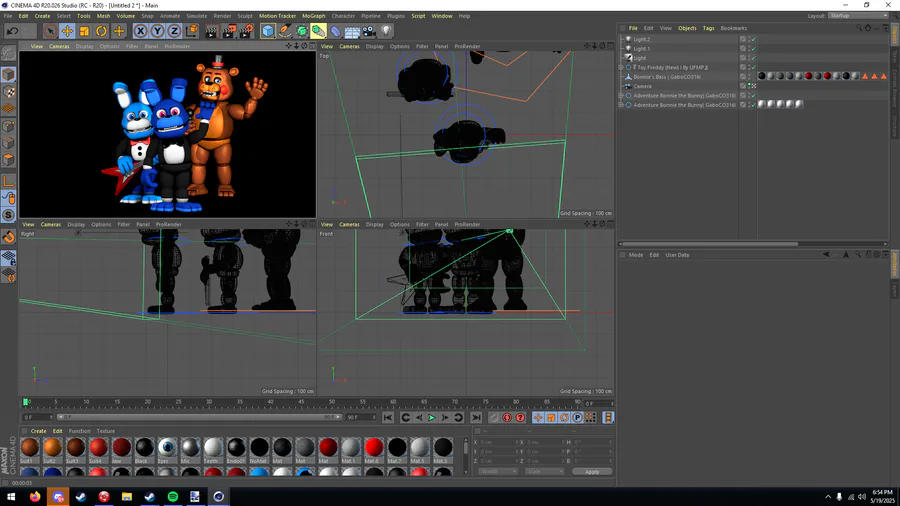Toggle Toy Freddy object enable checkmark
This screenshot has height=506, width=900.
(x=753, y=68)
